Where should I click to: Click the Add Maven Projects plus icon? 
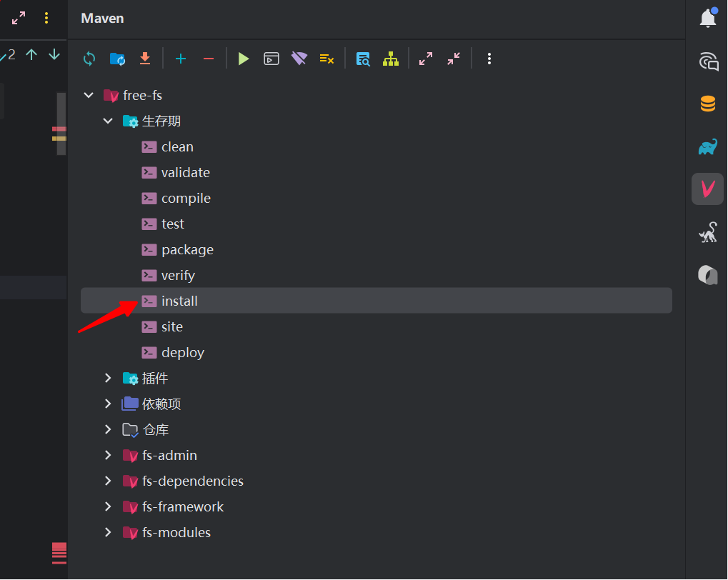[x=181, y=59]
